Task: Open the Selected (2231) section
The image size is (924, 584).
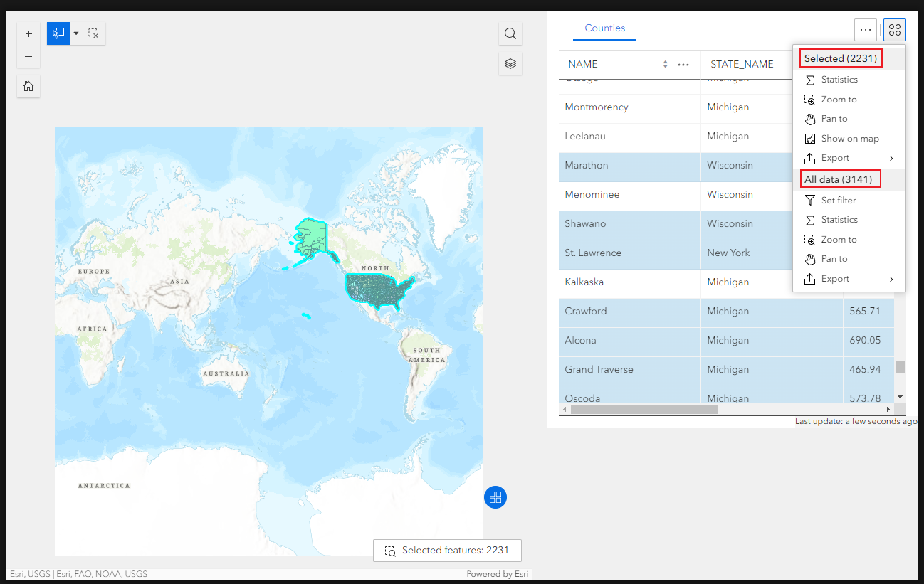Action: point(840,58)
